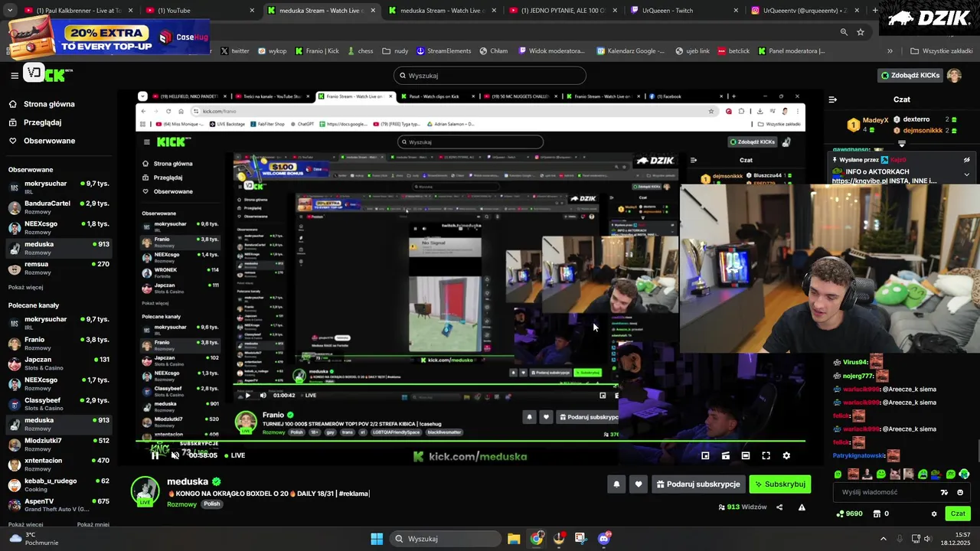980x551 pixels.
Task: Toggle the heart follow button
Action: tap(639, 484)
